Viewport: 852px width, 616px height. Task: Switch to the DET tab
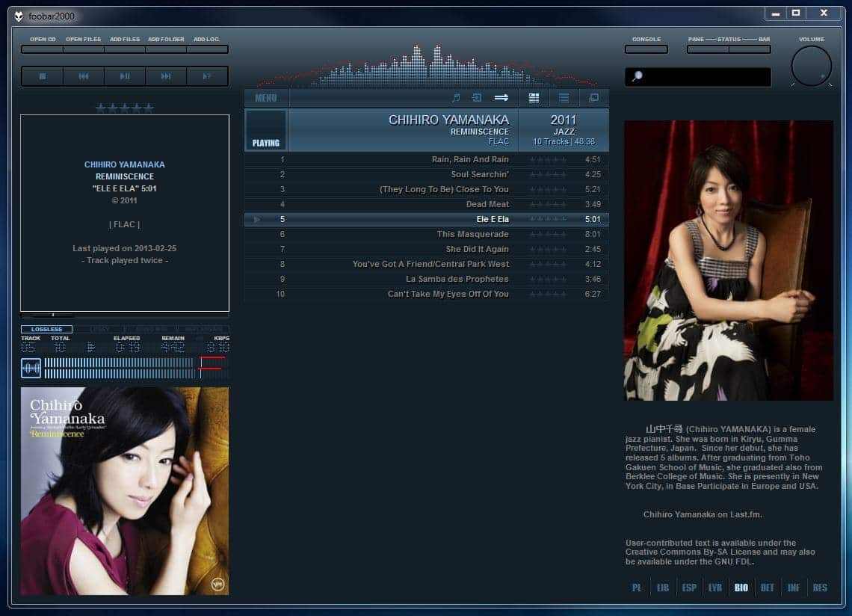[768, 588]
